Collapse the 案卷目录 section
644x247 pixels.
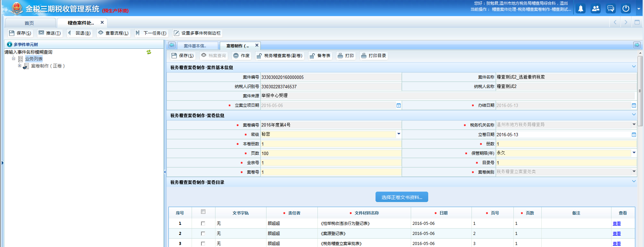click(634, 181)
